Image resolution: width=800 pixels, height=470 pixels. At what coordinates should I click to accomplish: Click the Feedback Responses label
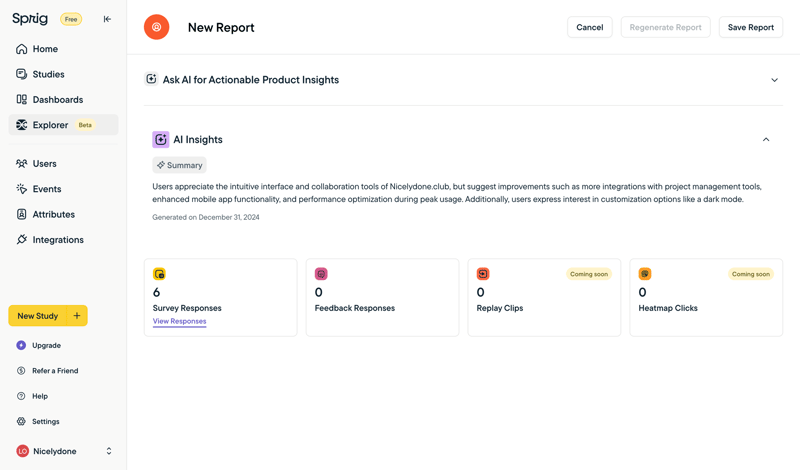tap(355, 308)
